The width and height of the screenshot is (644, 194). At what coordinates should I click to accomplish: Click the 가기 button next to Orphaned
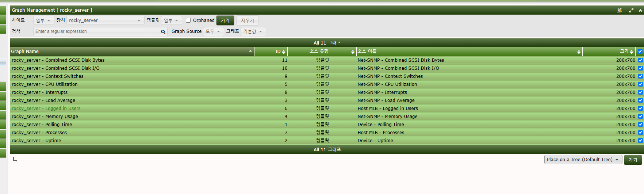[x=225, y=20]
